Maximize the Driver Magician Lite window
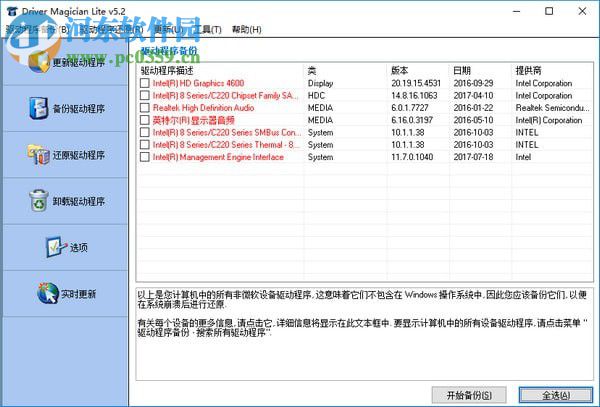600x407 pixels. [x=549, y=11]
